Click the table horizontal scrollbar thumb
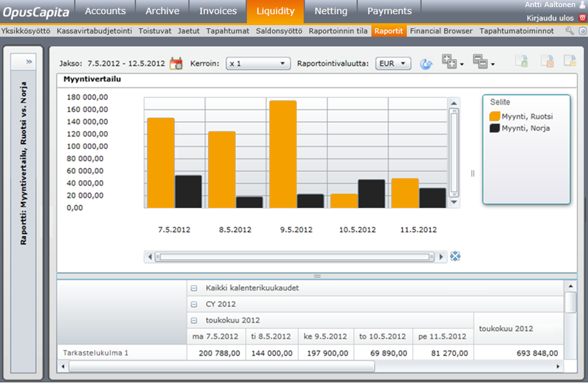The width and height of the screenshot is (588, 383). [x=221, y=366]
